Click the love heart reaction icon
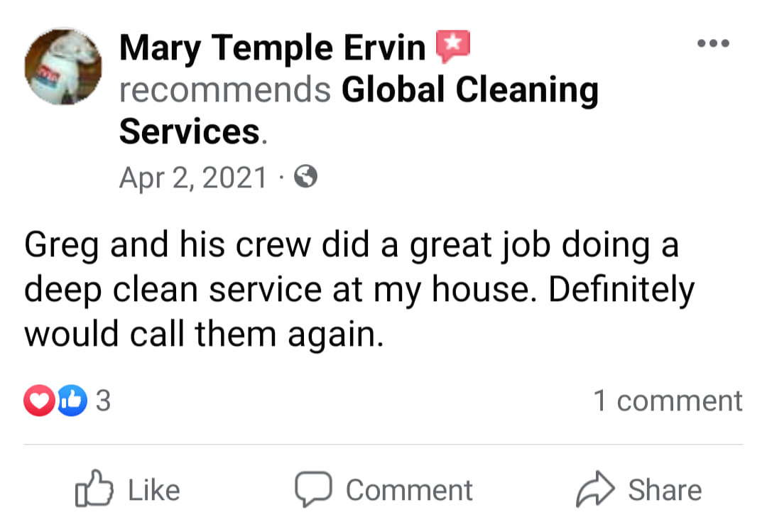The height and width of the screenshot is (532, 767). (x=39, y=400)
